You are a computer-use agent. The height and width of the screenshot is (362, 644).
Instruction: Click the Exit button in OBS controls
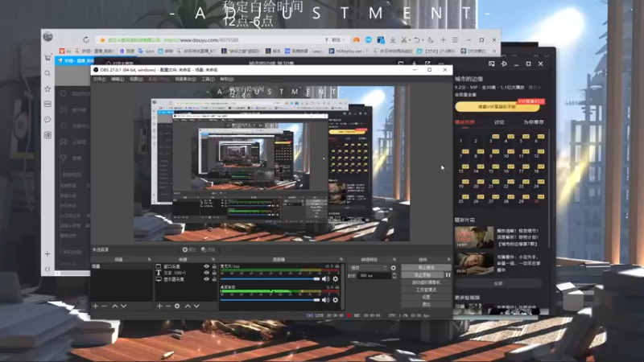[x=426, y=304]
